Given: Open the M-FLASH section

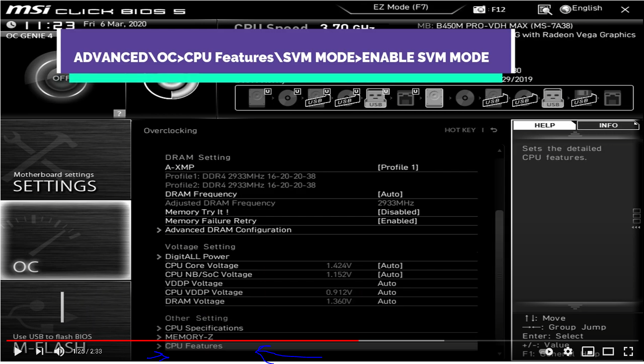Looking at the screenshot, I should [x=65, y=322].
